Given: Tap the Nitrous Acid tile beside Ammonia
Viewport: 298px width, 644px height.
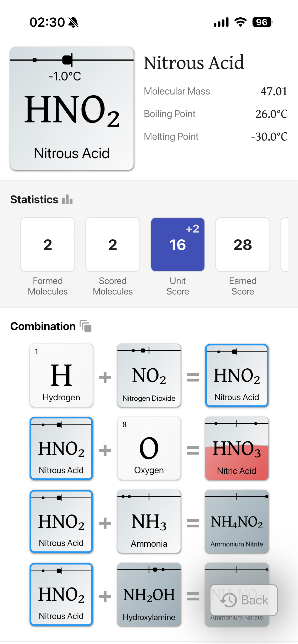Looking at the screenshot, I should [61, 521].
